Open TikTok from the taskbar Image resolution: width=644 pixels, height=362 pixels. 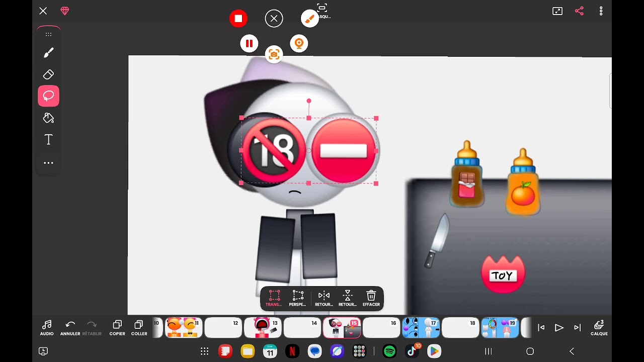412,351
